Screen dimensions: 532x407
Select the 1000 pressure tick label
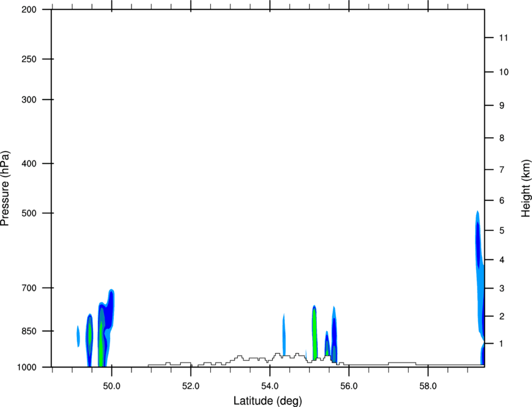26,367
